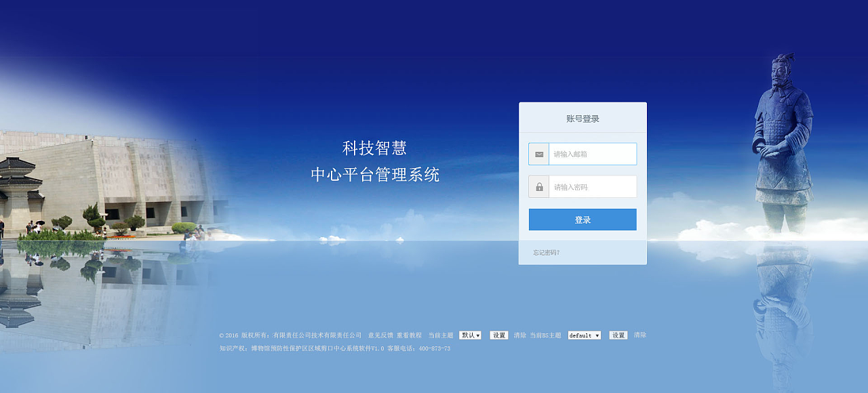Click the 中心平台管理系统 title text
This screenshot has width=868, height=393.
point(375,175)
